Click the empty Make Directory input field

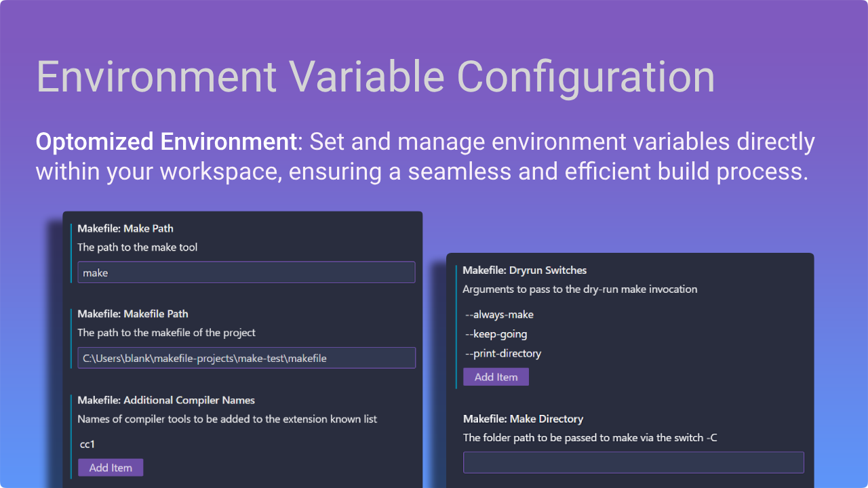[633, 462]
